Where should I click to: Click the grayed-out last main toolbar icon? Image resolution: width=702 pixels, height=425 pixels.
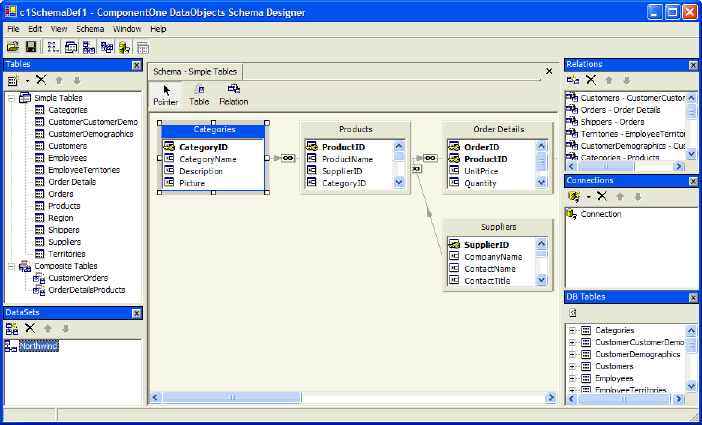(143, 47)
